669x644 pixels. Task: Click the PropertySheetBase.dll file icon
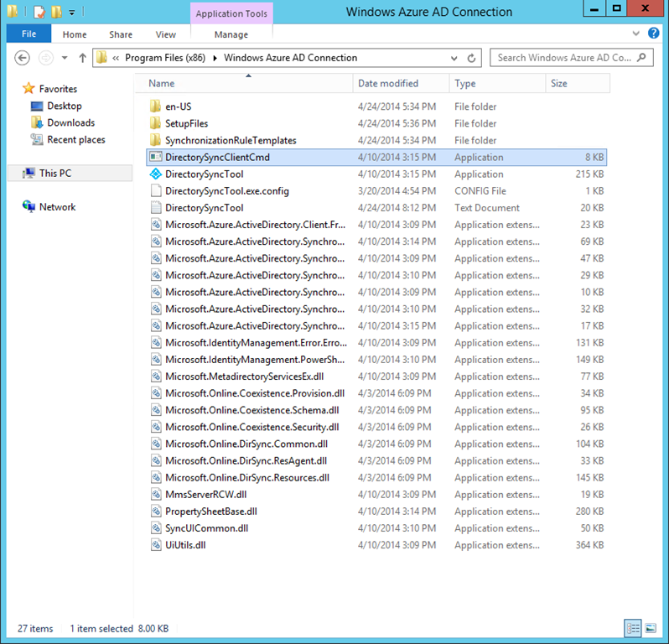156,512
